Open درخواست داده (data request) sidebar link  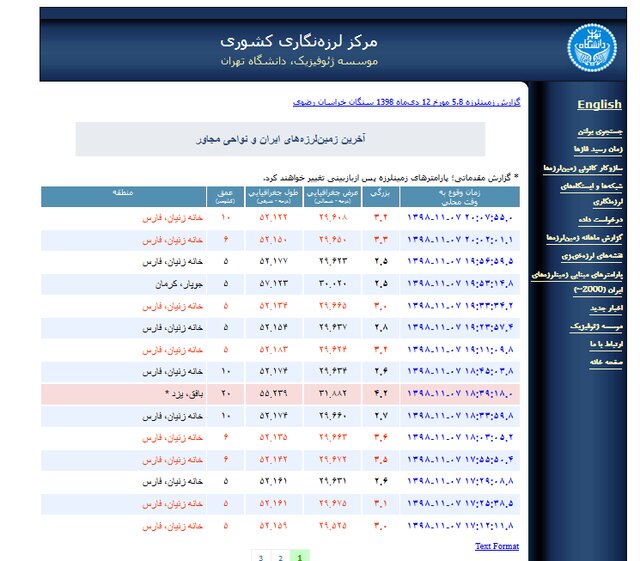[x=598, y=219]
